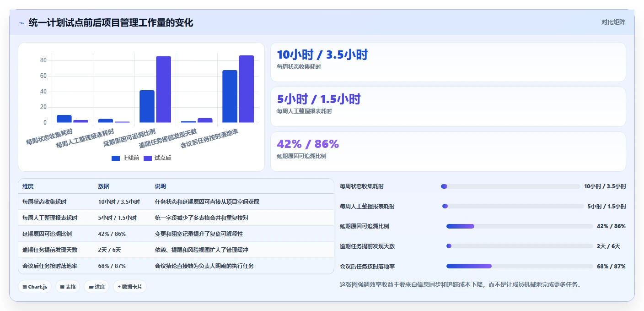The image size is (644, 311).
Task: Toggle the 上线前 legend series
Action: pyautogui.click(x=125, y=158)
